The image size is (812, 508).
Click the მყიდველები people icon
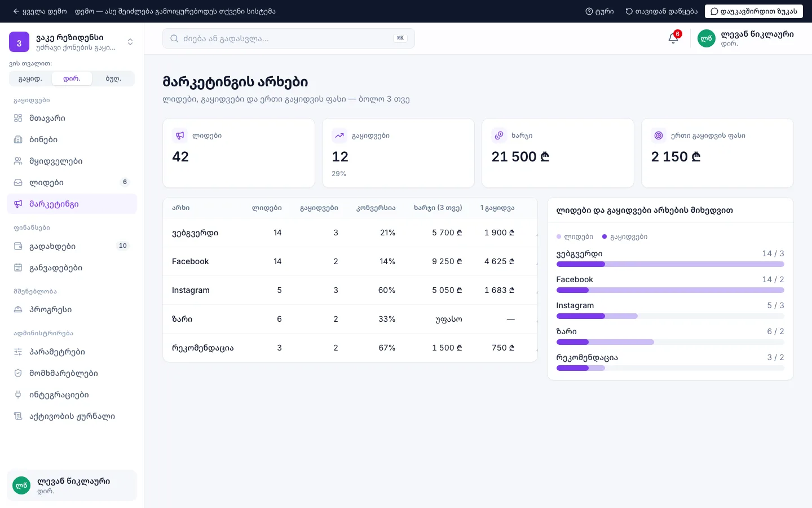(18, 161)
